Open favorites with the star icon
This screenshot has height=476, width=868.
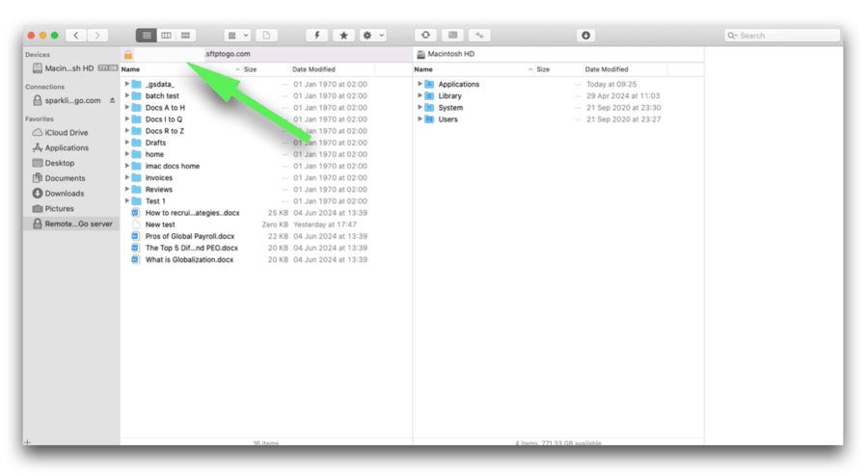tap(343, 36)
